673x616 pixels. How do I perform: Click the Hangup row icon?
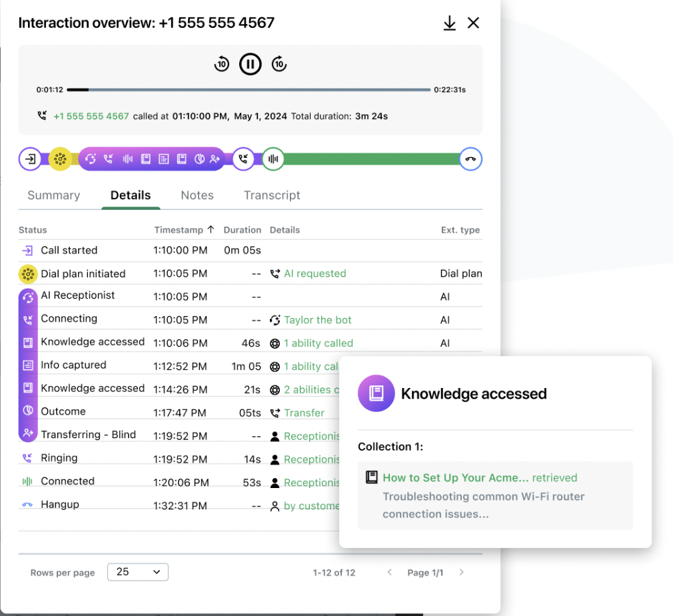(x=27, y=505)
